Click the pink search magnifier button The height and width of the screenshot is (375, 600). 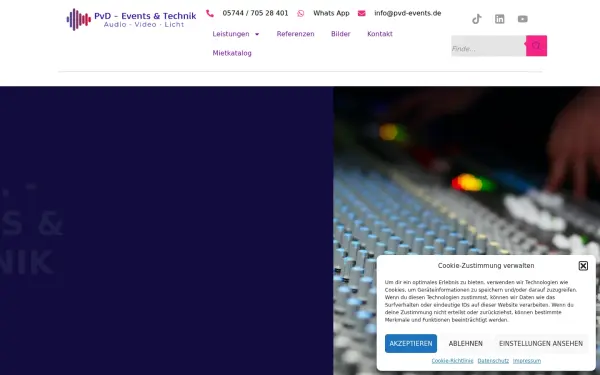tap(536, 46)
